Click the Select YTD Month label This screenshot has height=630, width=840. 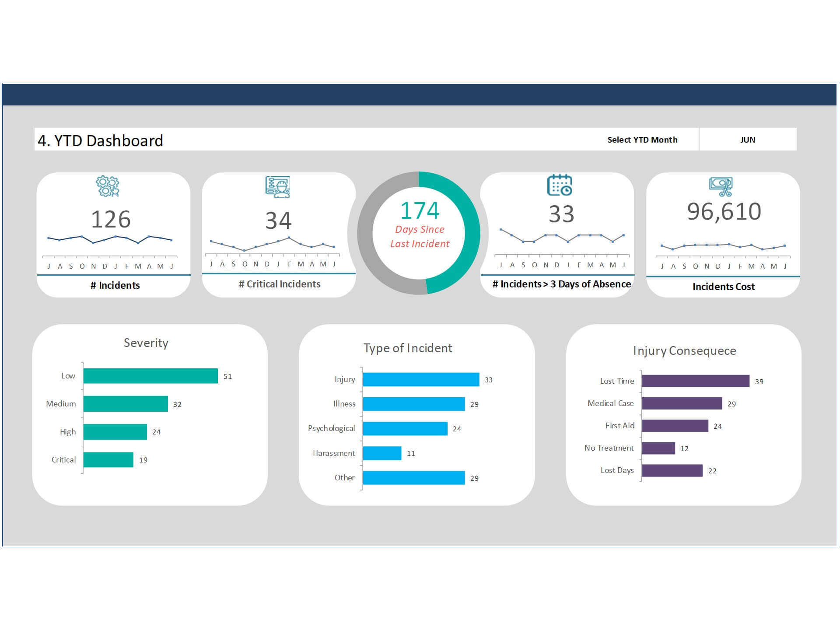pos(642,140)
